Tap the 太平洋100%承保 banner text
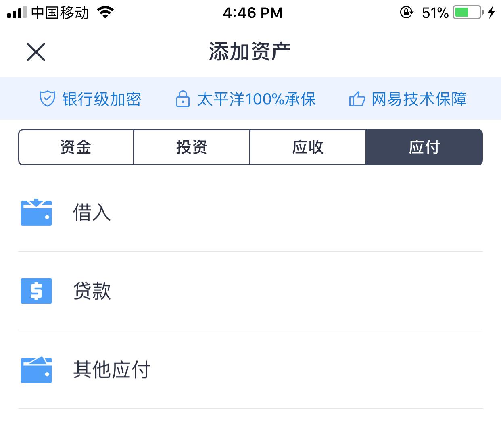The image size is (501, 448). point(257,99)
